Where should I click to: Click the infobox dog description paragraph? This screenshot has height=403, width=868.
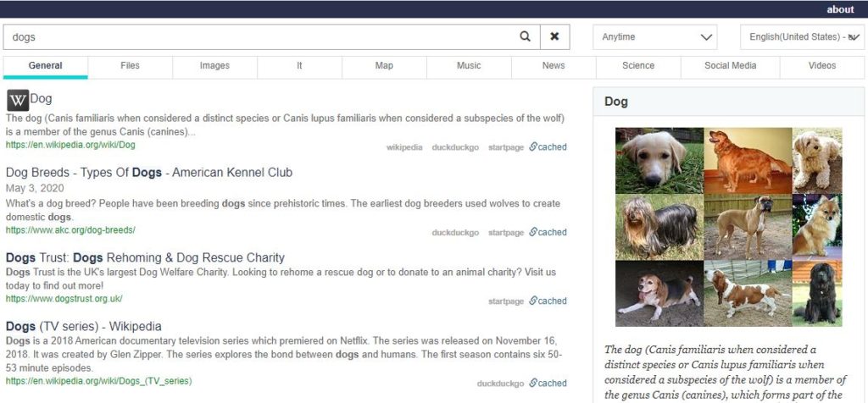click(726, 373)
